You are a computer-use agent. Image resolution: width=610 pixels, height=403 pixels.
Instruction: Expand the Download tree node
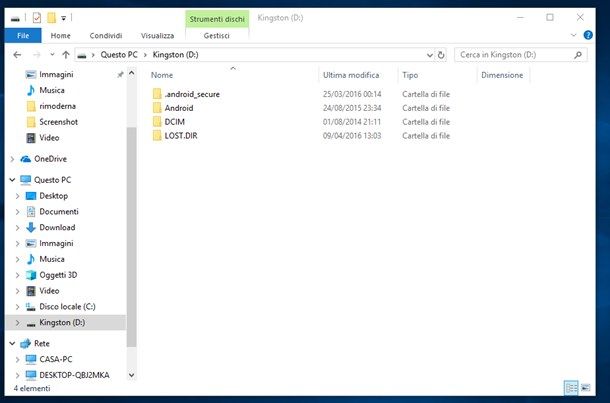pyautogui.click(x=17, y=228)
